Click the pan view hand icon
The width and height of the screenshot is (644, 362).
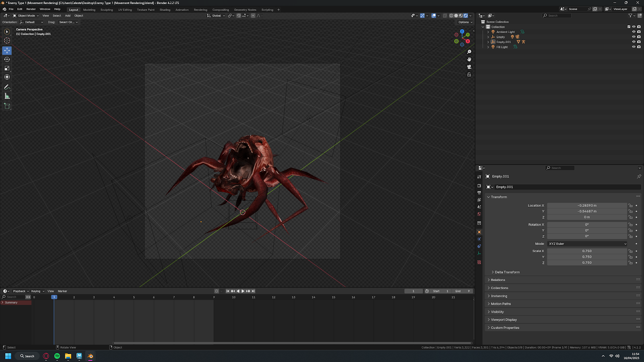click(x=469, y=59)
